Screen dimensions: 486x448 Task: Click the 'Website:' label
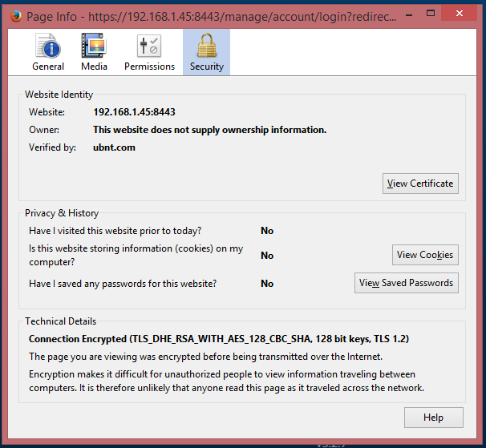tap(47, 112)
